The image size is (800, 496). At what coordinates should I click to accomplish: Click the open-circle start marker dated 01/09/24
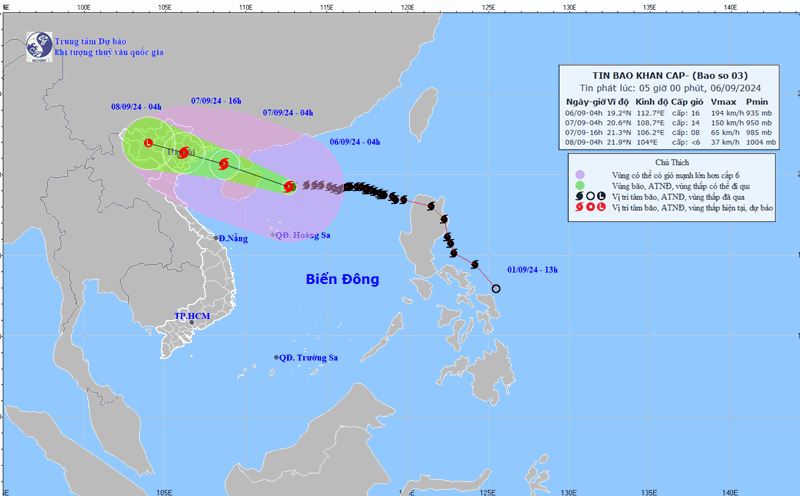[496, 289]
